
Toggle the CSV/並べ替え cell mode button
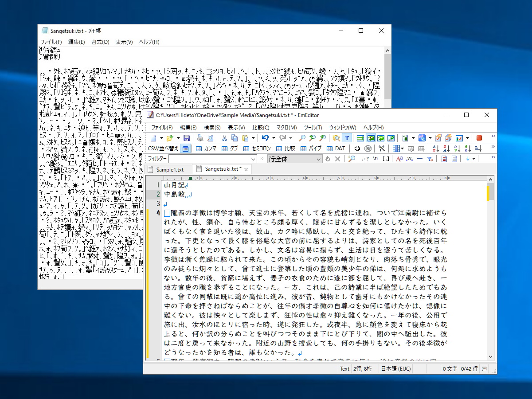185,148
